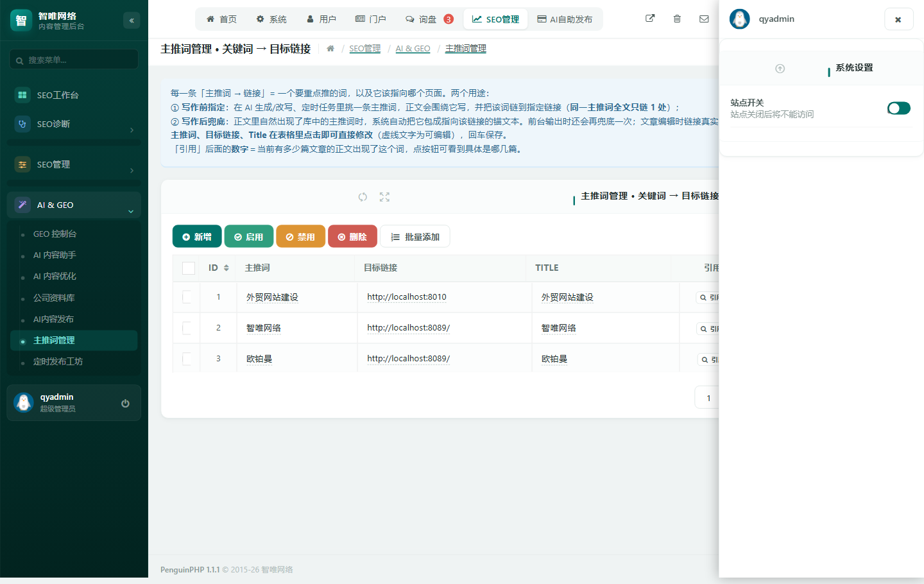The width and height of the screenshot is (924, 584).
Task: Click the home icon in breadcrumb
Action: pos(330,49)
